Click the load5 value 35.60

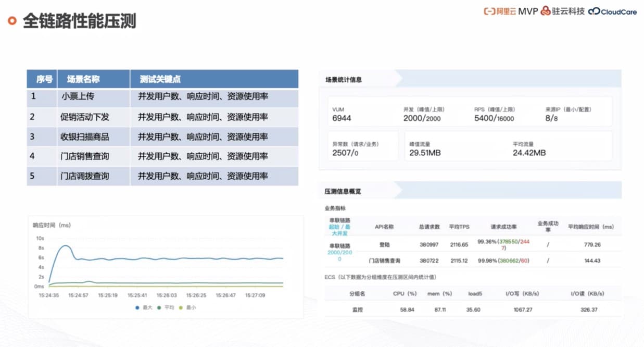(473, 309)
